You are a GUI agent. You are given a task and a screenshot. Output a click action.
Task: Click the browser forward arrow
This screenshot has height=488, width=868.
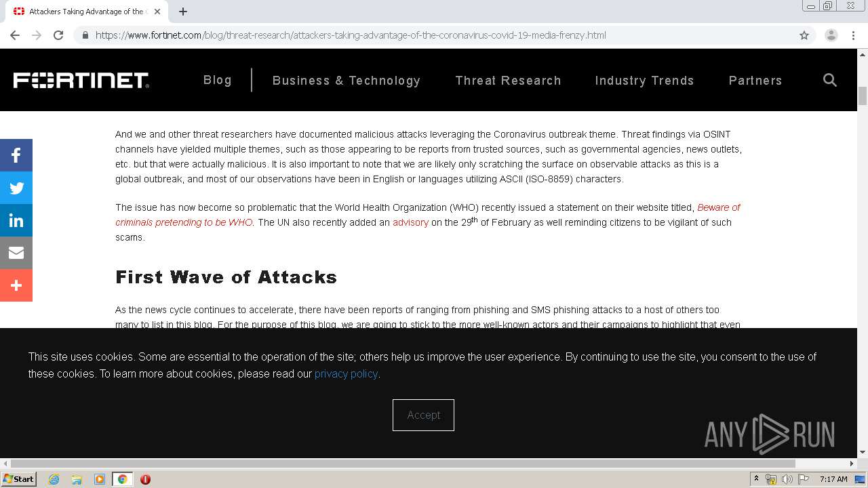click(37, 35)
